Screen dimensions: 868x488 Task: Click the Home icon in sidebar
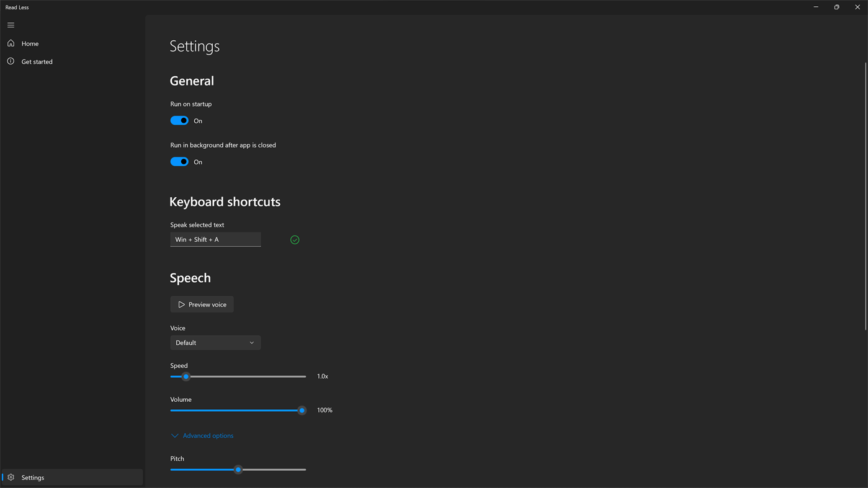[11, 43]
